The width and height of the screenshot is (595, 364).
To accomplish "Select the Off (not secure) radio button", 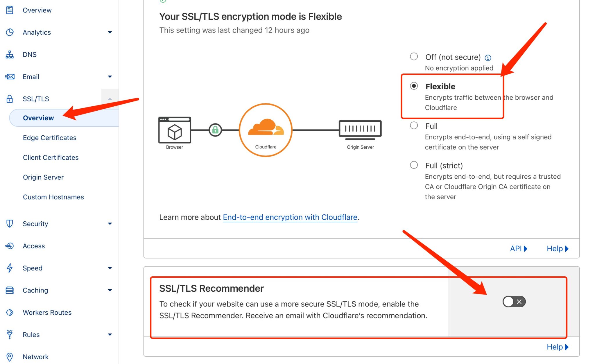I will click(x=414, y=56).
